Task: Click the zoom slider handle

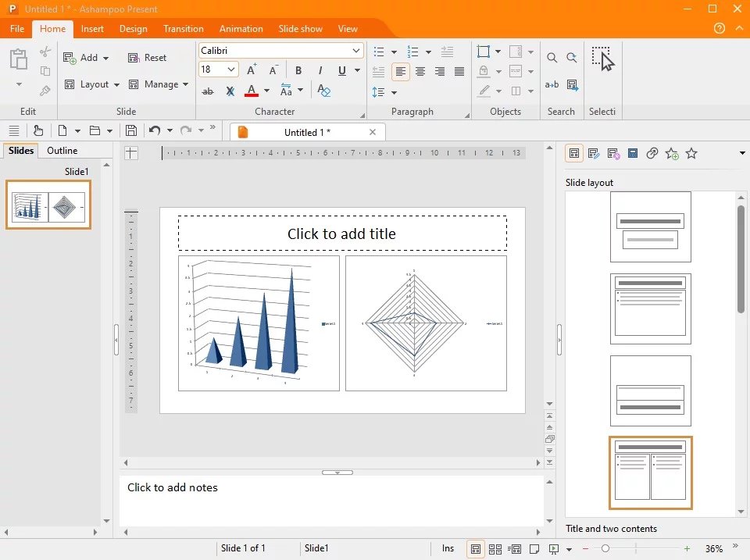Action: (605, 549)
